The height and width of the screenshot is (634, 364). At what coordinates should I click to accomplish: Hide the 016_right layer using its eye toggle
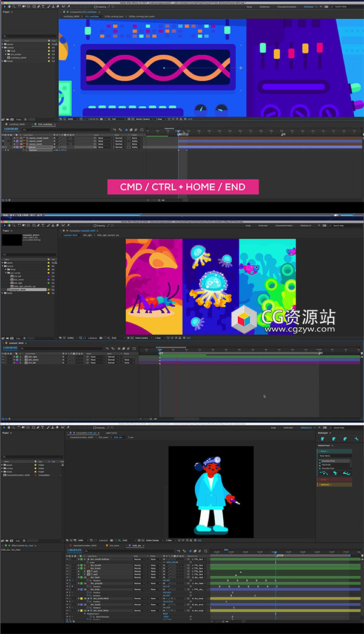click(3, 356)
